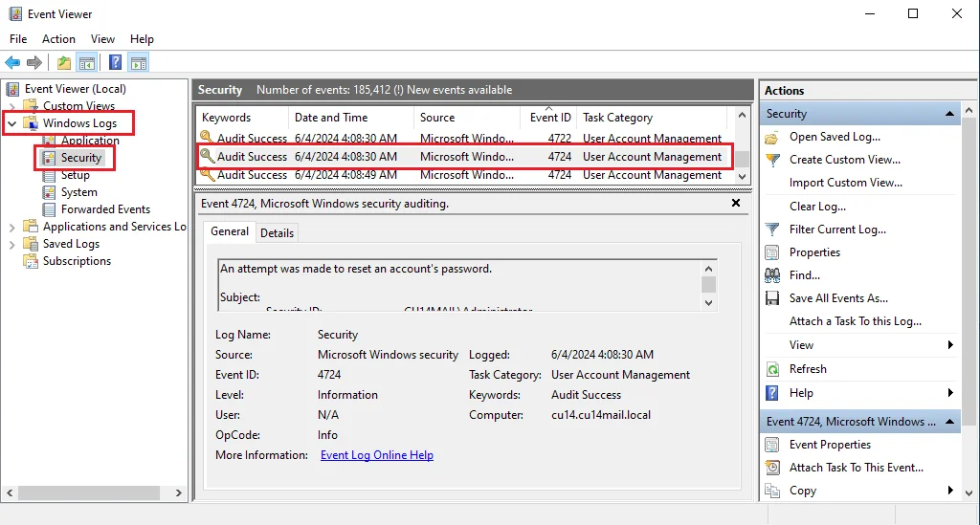This screenshot has width=980, height=525.
Task: Click the Up one level folder icon
Action: [x=64, y=62]
